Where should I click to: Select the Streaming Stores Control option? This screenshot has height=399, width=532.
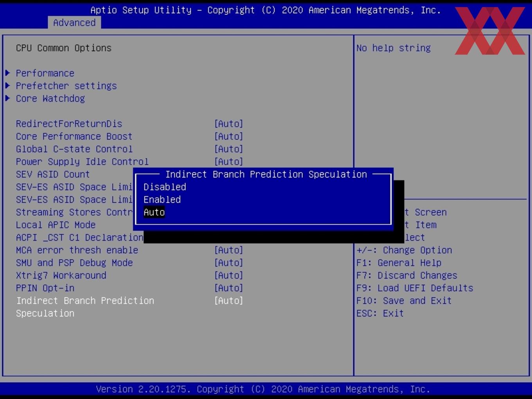(x=74, y=212)
